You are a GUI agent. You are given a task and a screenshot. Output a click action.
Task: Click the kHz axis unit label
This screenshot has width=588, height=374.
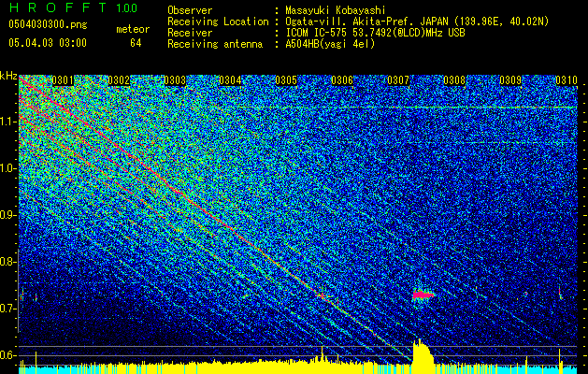(8, 76)
